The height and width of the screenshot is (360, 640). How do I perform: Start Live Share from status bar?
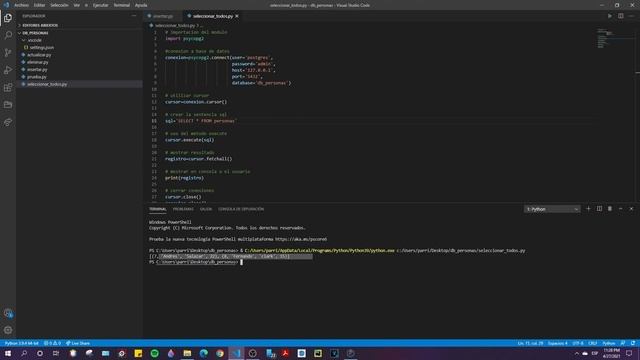tap(78, 343)
